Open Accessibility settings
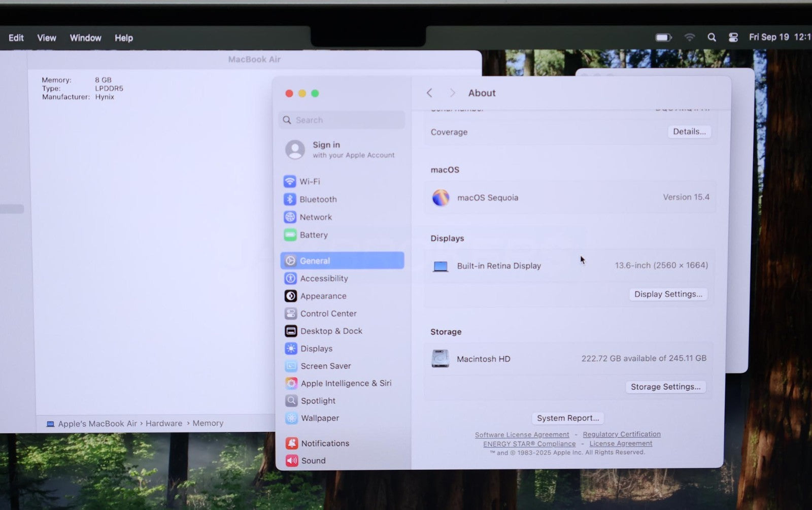The width and height of the screenshot is (812, 510). tap(323, 279)
